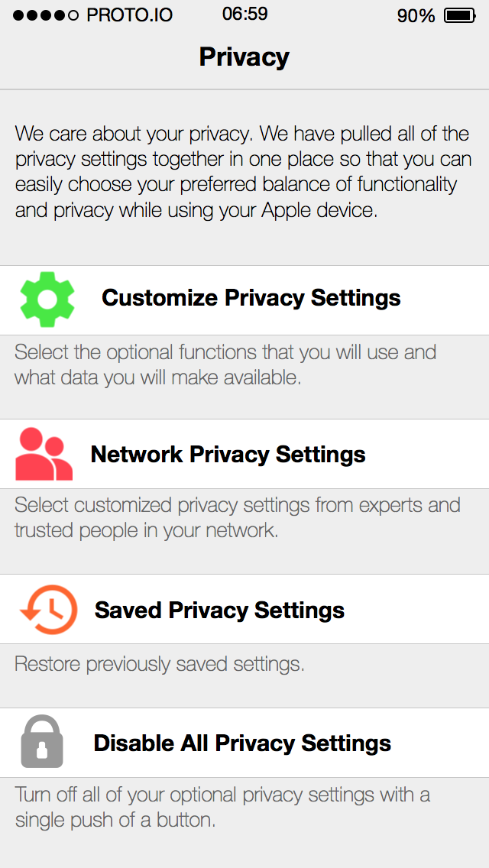Tap the battery icon in status bar

tap(460, 15)
